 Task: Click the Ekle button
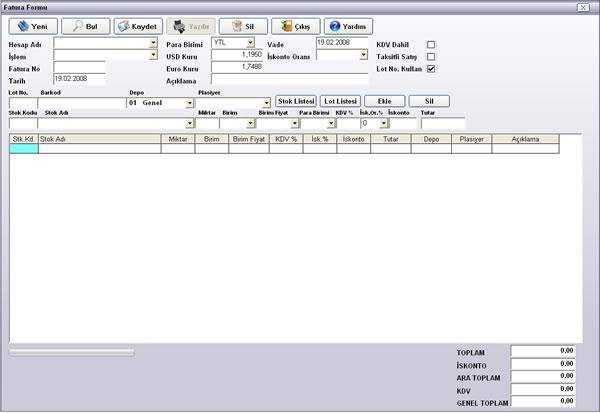coord(385,101)
